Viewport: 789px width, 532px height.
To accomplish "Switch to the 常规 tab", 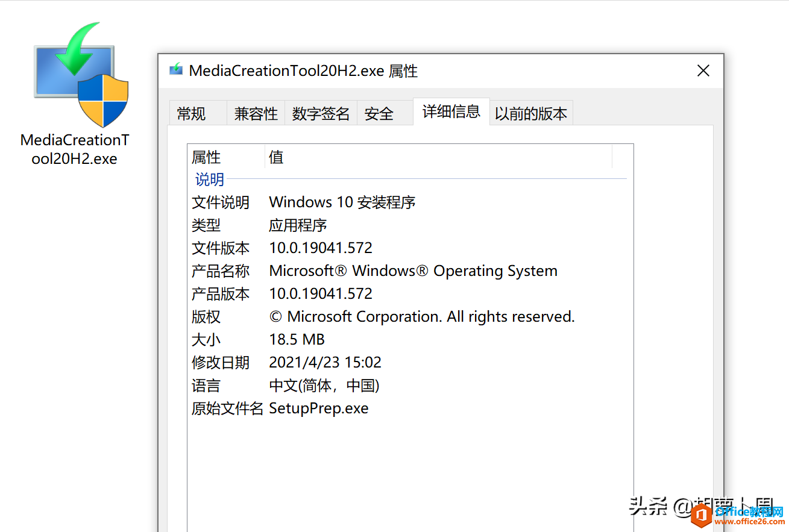I will tap(192, 113).
